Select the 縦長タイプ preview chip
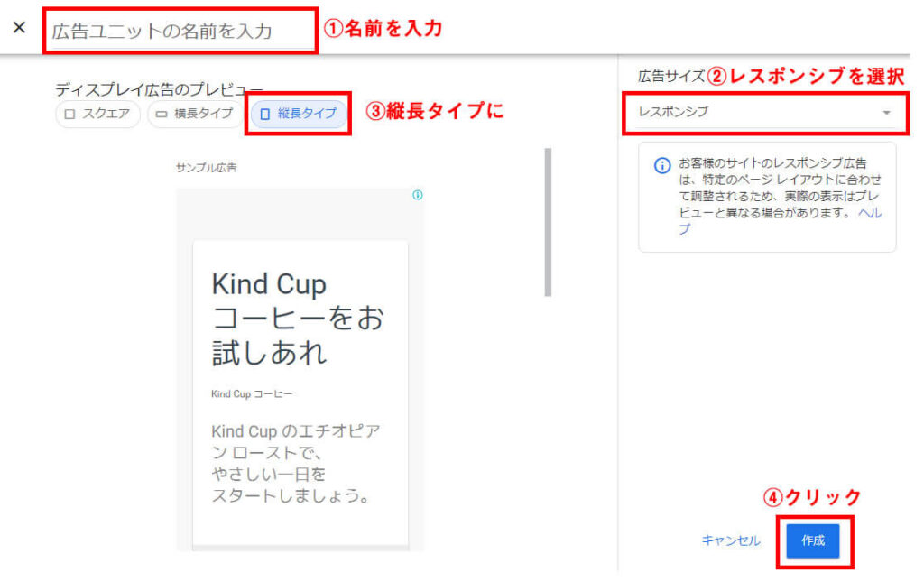Screen dimensions: 924x582 pyautogui.click(x=298, y=114)
